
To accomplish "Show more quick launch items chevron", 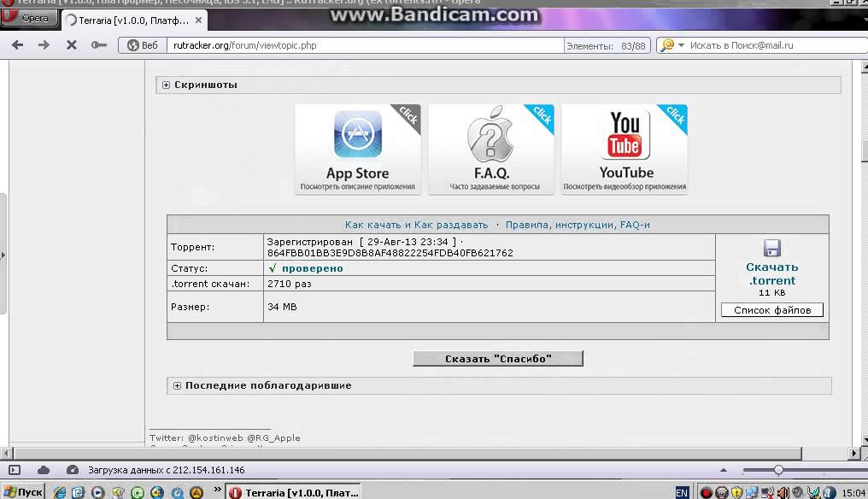I will click(x=218, y=489).
